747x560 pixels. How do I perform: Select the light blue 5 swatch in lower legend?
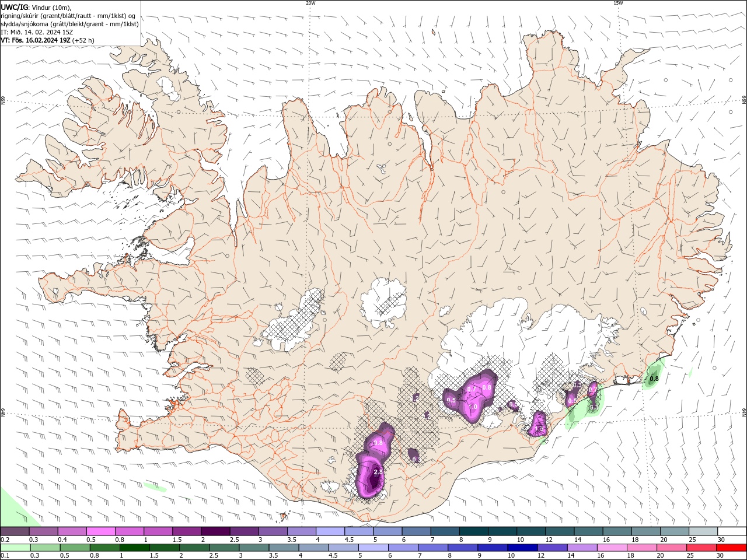(x=373, y=548)
